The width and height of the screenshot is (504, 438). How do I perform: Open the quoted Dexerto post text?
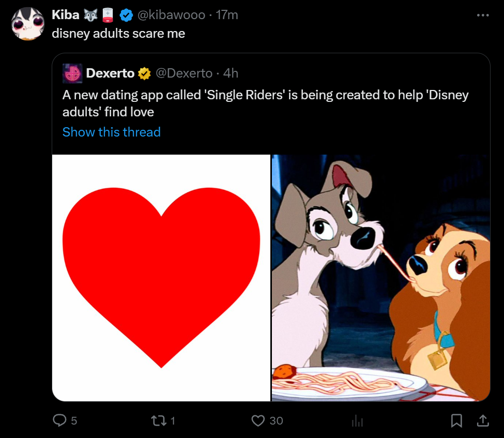265,103
